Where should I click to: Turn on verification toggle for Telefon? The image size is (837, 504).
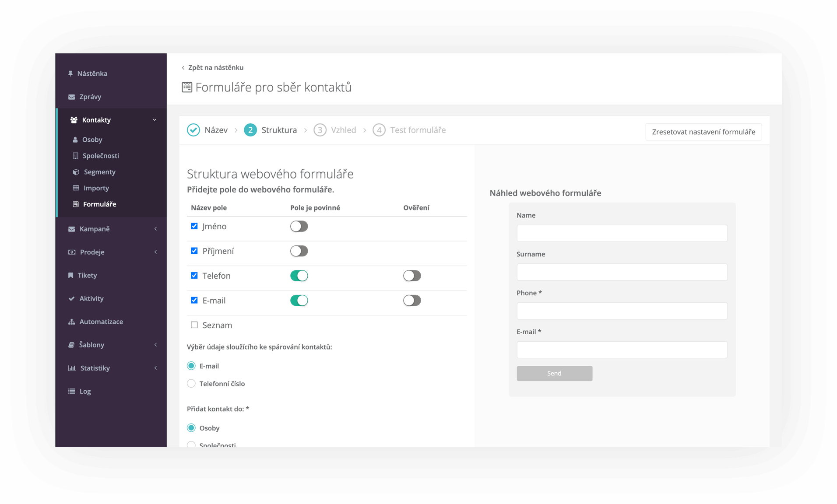[411, 276]
